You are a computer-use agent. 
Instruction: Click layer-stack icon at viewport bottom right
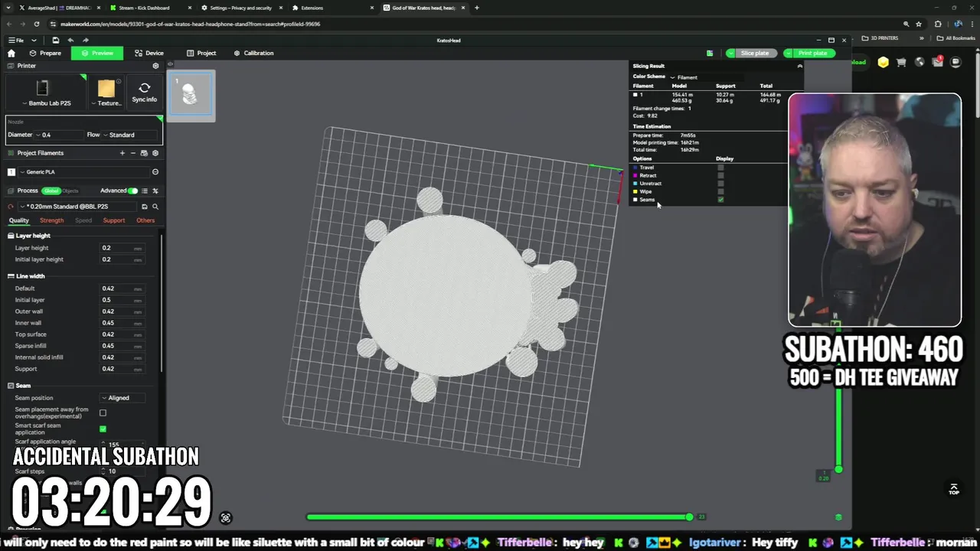838,517
